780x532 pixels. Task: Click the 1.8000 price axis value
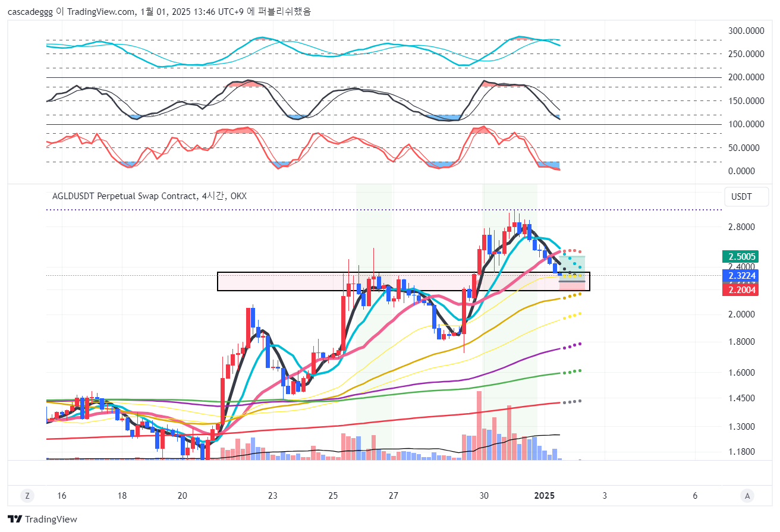tap(741, 342)
